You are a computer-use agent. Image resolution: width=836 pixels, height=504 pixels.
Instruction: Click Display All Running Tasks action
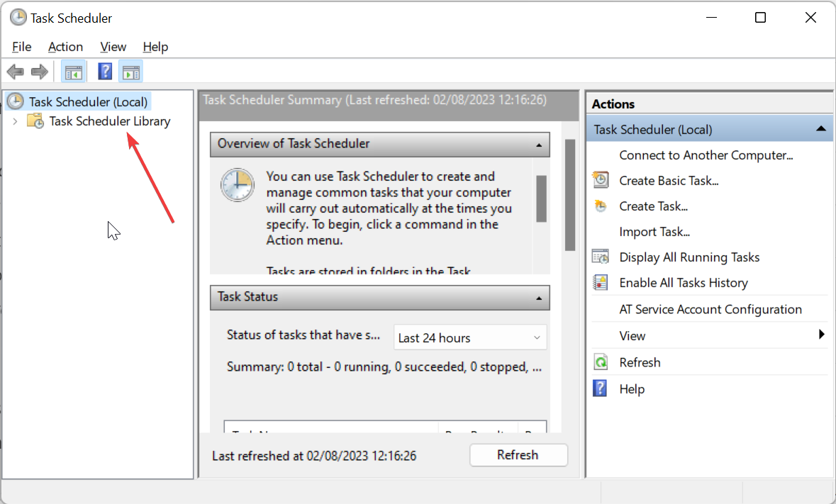pyautogui.click(x=689, y=257)
